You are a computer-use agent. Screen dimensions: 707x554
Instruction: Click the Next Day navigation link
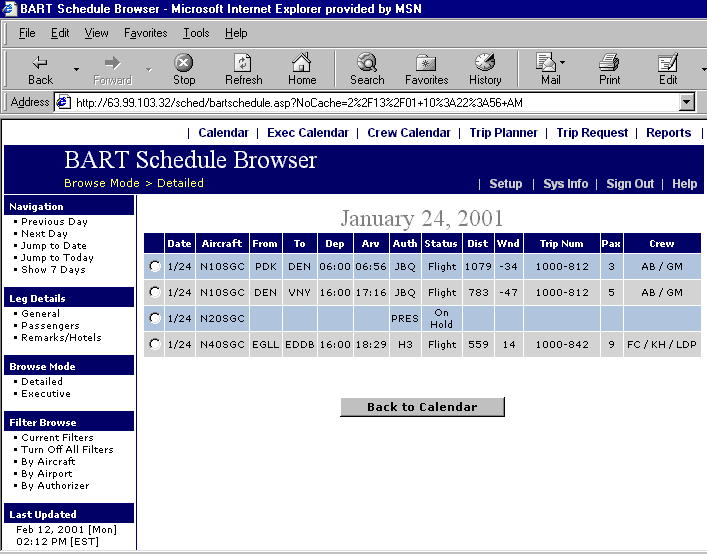pyautogui.click(x=45, y=234)
